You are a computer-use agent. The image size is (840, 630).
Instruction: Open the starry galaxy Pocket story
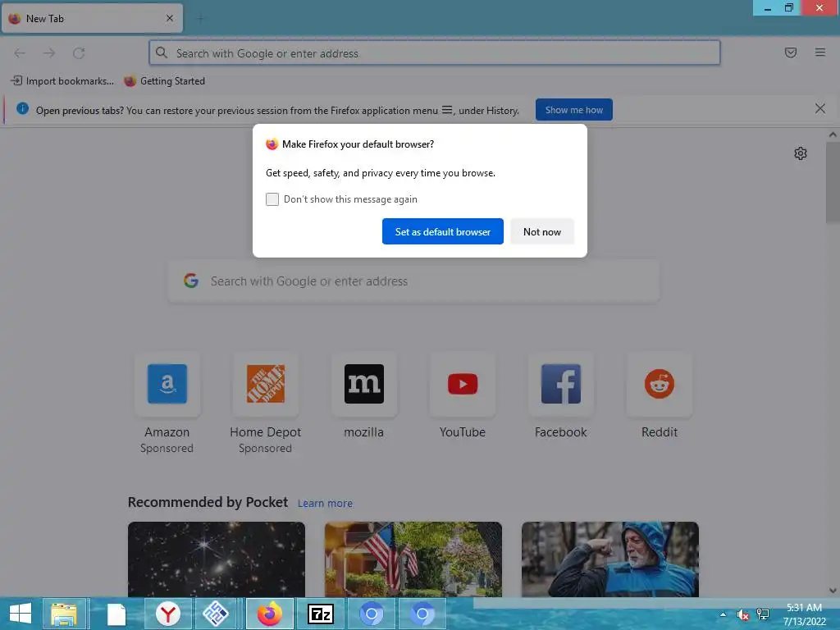(x=217, y=559)
